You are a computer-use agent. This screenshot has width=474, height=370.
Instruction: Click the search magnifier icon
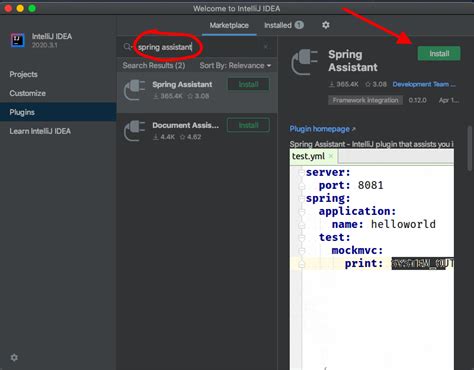pyautogui.click(x=127, y=47)
